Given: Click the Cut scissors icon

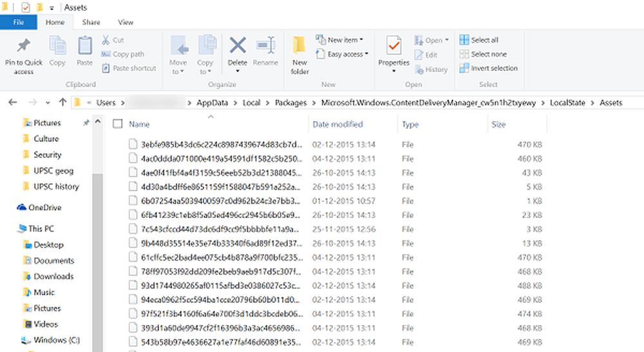Looking at the screenshot, I should 106,40.
